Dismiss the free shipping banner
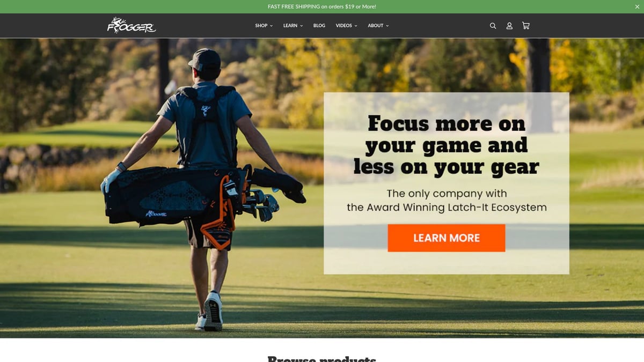This screenshot has width=644, height=362. (x=637, y=6)
